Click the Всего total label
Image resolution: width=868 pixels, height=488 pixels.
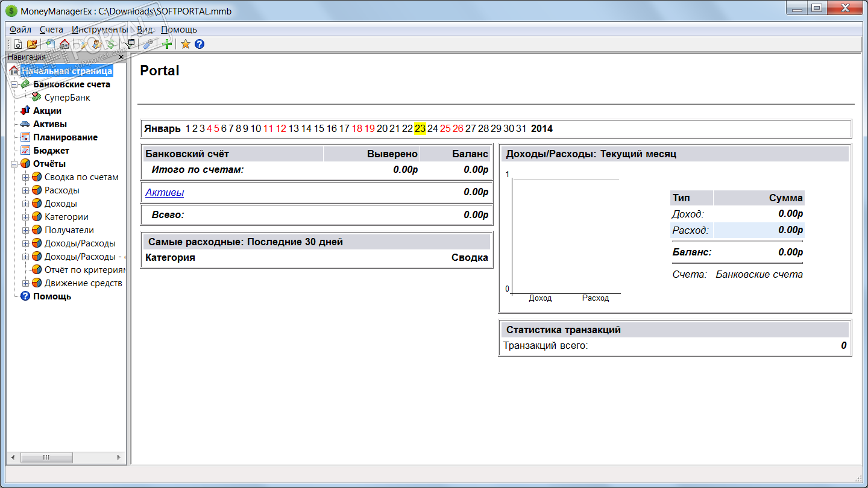[x=168, y=215]
